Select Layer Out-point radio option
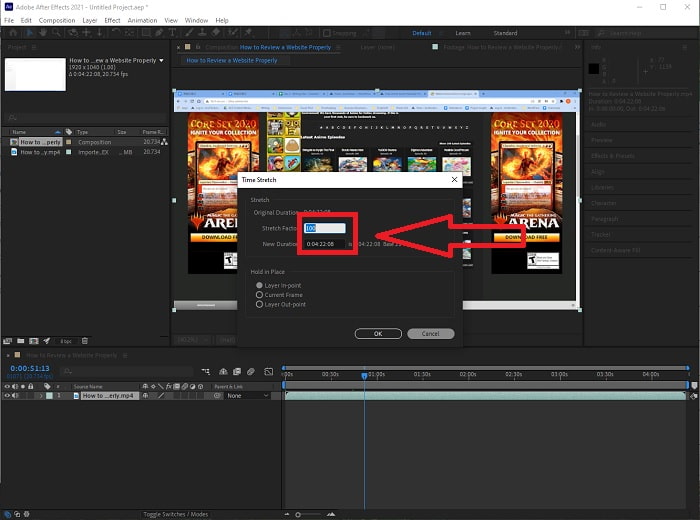The height and width of the screenshot is (520, 700). [x=259, y=304]
